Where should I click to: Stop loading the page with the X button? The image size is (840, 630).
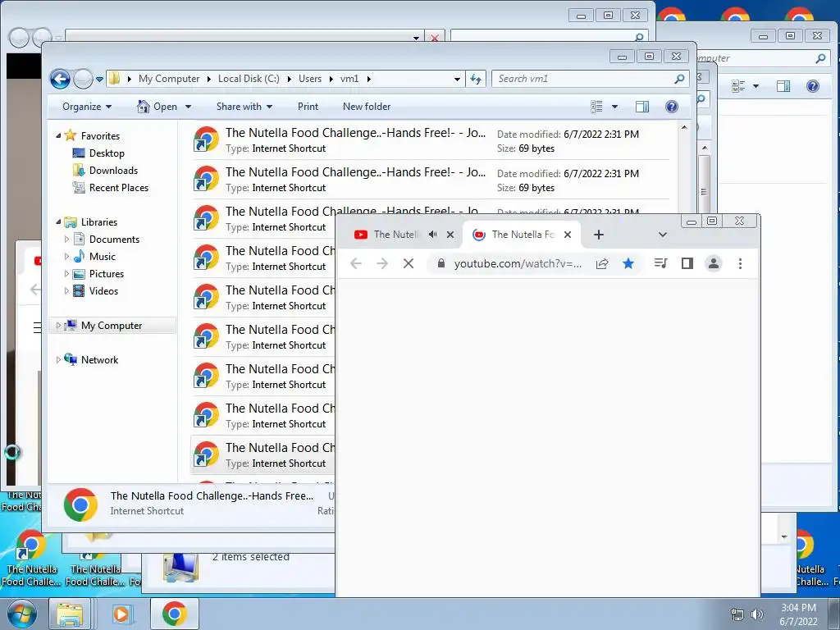click(x=409, y=263)
